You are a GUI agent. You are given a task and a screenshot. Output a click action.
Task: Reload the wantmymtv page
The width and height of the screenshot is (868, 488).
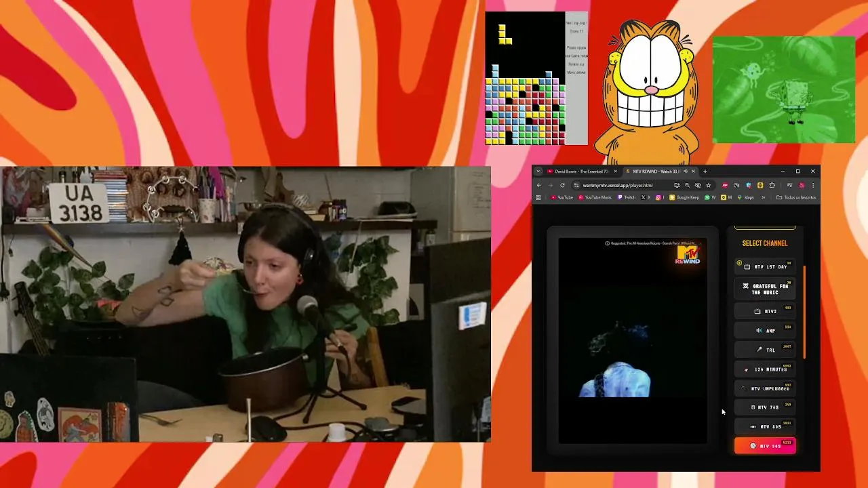tap(562, 185)
